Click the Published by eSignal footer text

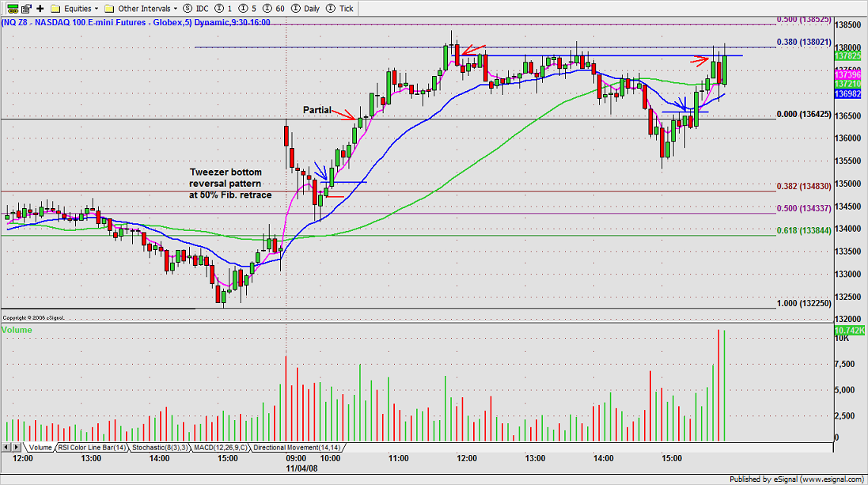(795, 479)
